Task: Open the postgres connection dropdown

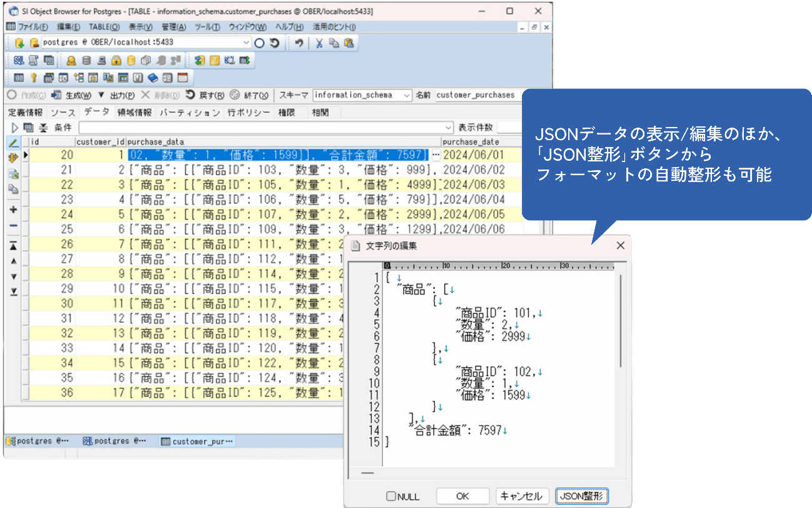Action: pyautogui.click(x=246, y=43)
